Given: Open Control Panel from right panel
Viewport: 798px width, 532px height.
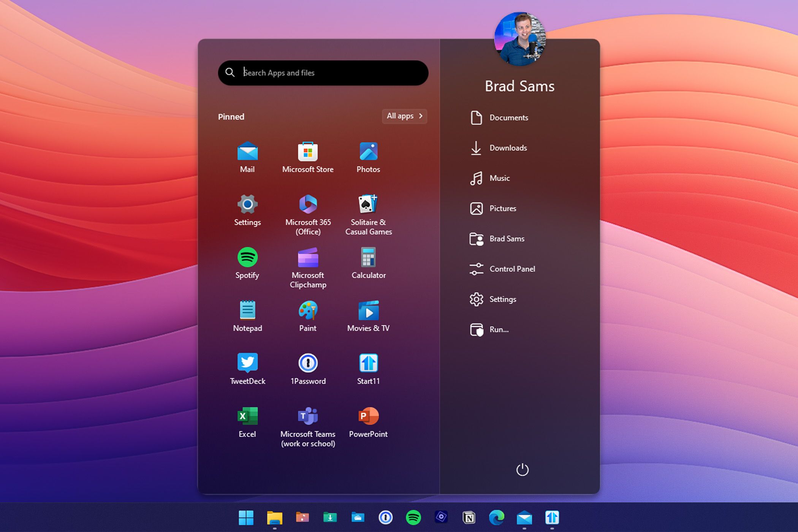Looking at the screenshot, I should (x=512, y=268).
